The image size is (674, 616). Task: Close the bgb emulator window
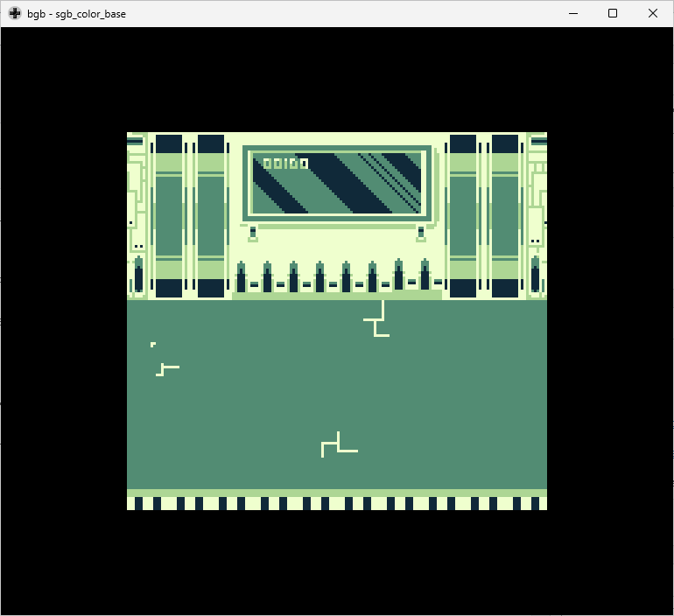tap(653, 13)
